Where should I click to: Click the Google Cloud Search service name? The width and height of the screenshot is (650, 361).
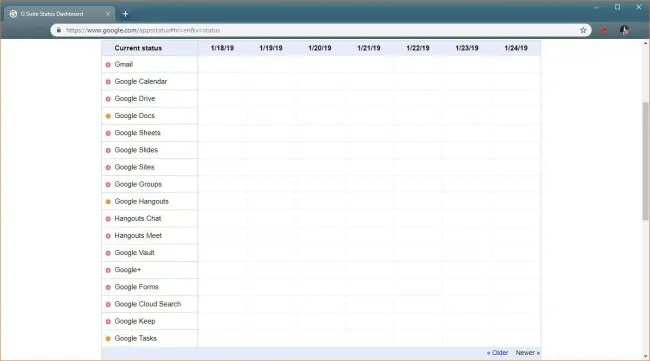(148, 304)
